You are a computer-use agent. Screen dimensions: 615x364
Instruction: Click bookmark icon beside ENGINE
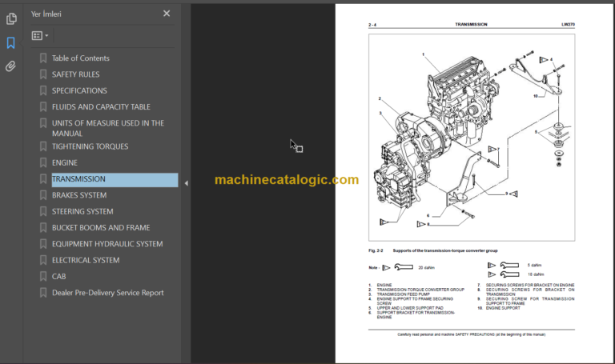43,163
